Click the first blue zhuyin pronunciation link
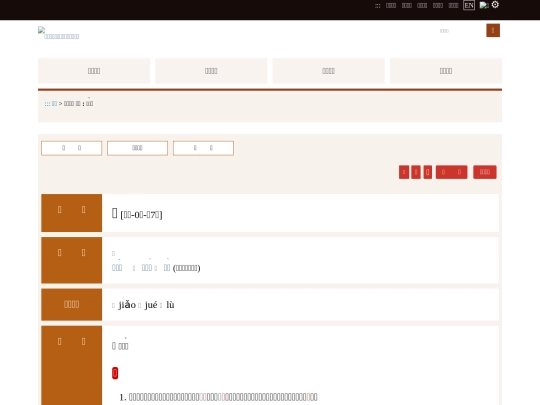This screenshot has width=540, height=405. (117, 268)
